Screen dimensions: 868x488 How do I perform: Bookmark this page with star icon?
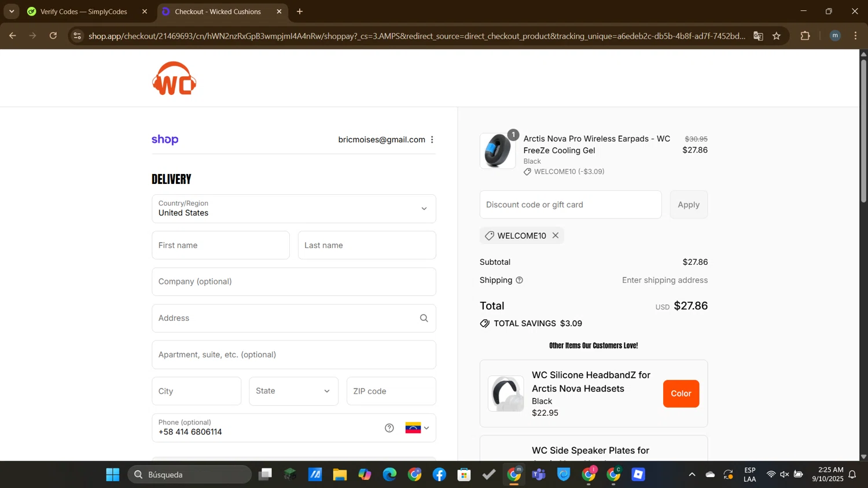[777, 36]
